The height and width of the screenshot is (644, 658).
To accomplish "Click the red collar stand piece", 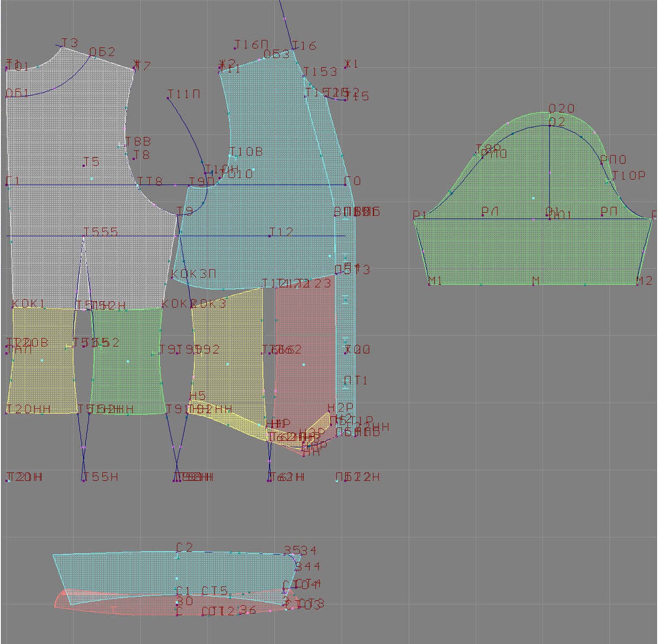I will pos(160,608).
